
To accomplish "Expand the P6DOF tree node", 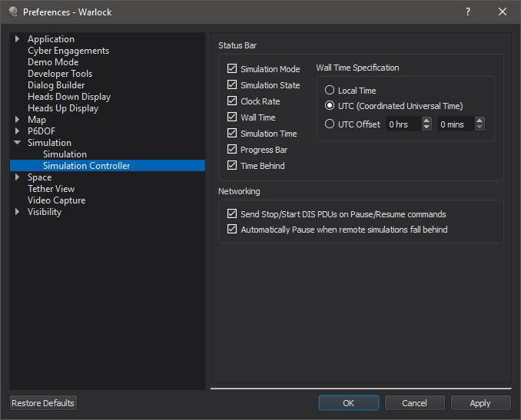I will click(x=17, y=131).
